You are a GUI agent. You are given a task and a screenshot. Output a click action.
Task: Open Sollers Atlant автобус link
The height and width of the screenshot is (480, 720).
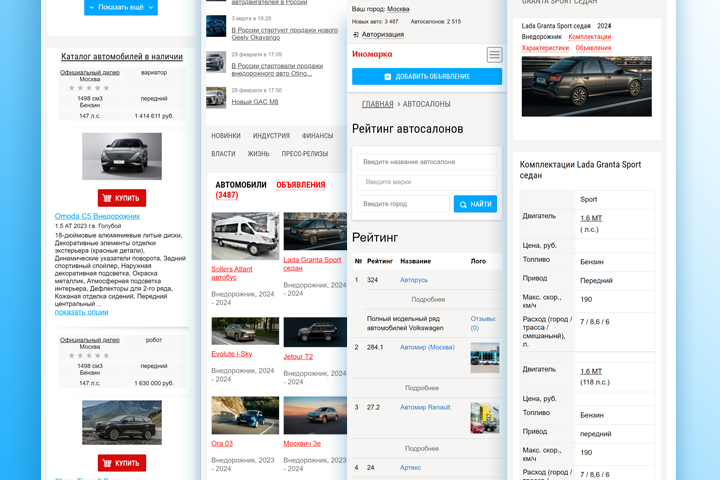pyautogui.click(x=232, y=273)
